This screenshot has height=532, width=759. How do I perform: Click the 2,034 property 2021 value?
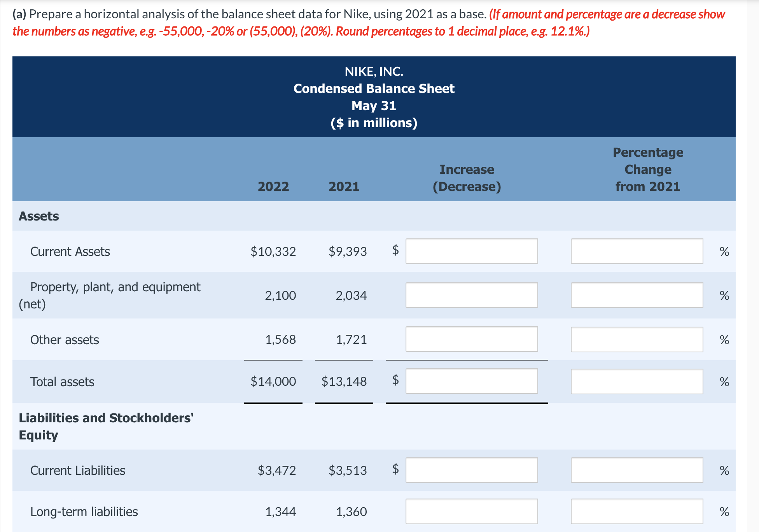[x=351, y=296]
